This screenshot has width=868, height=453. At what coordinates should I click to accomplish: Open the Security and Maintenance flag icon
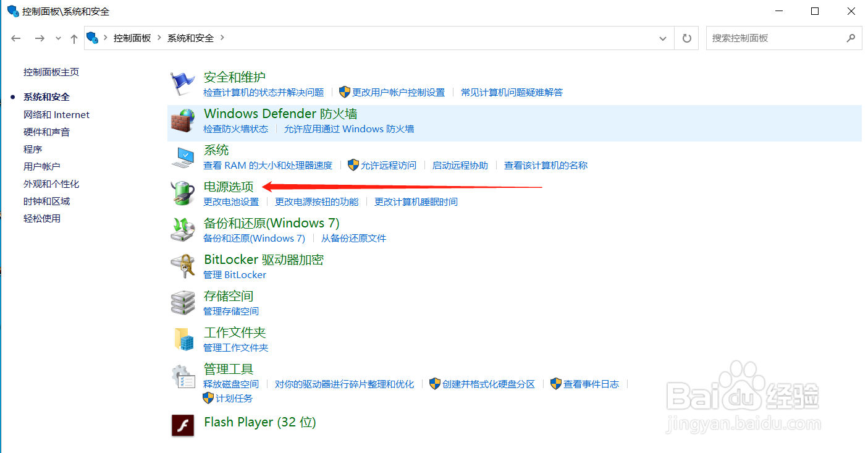[182, 84]
